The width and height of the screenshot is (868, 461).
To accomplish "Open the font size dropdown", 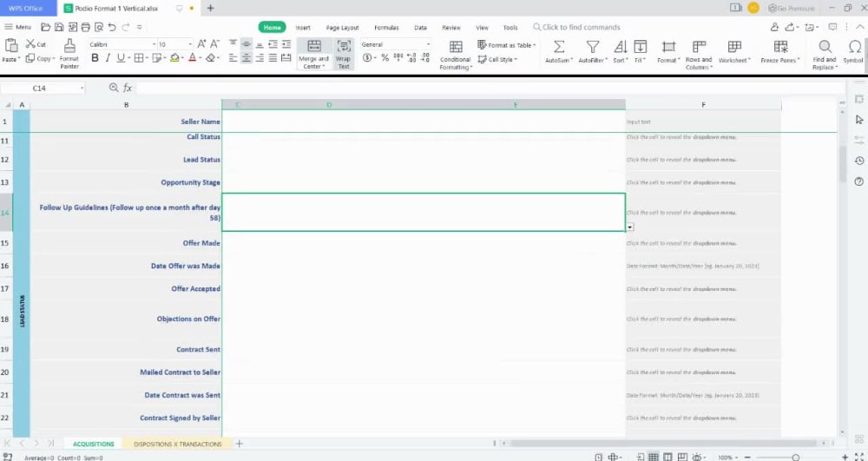I will point(190,44).
